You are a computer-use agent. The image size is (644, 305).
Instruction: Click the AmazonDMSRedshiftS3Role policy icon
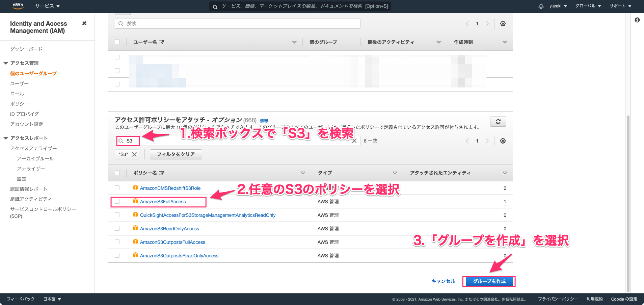point(135,187)
